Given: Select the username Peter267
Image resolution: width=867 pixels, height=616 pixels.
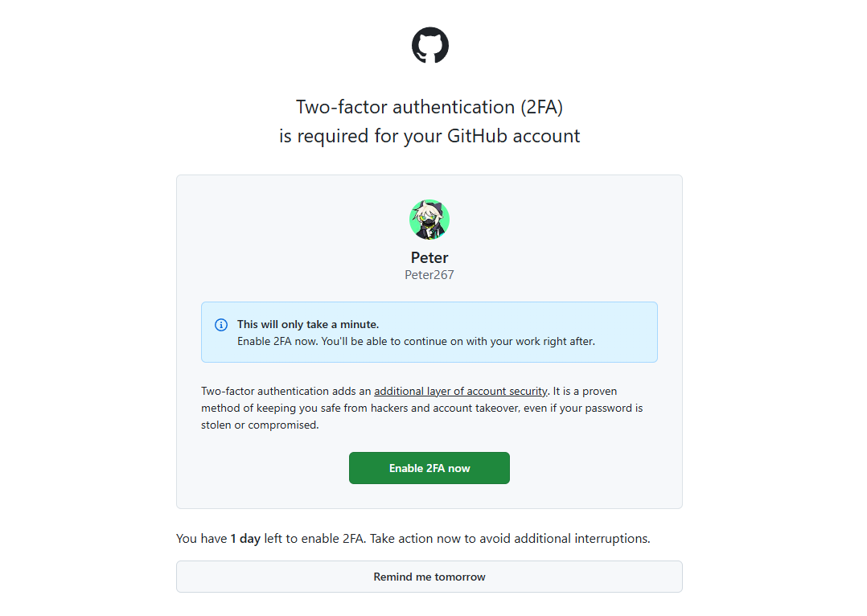Looking at the screenshot, I should pos(429,274).
